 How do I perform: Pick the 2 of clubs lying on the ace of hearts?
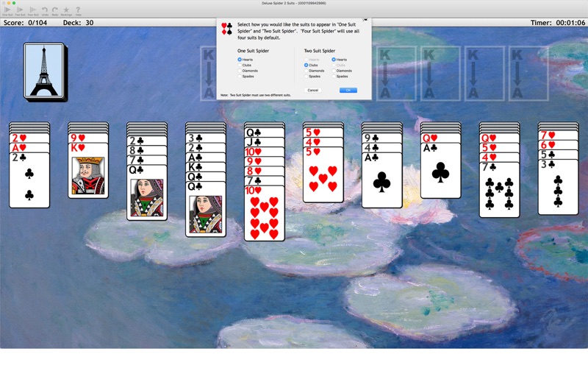coord(29,180)
